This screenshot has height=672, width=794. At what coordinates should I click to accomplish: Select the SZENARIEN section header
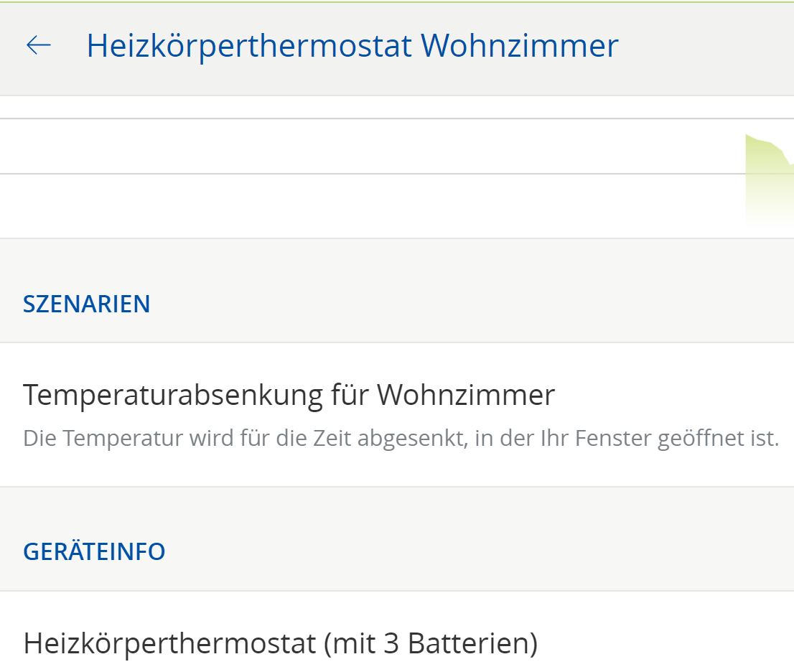tap(87, 304)
